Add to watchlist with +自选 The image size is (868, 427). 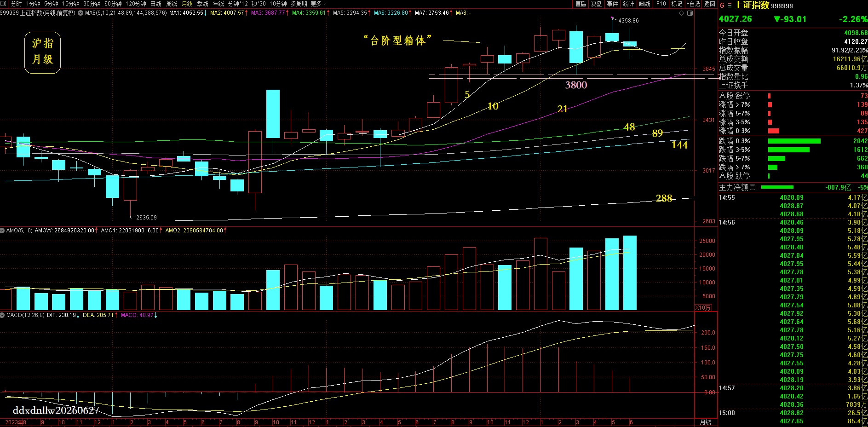click(694, 4)
